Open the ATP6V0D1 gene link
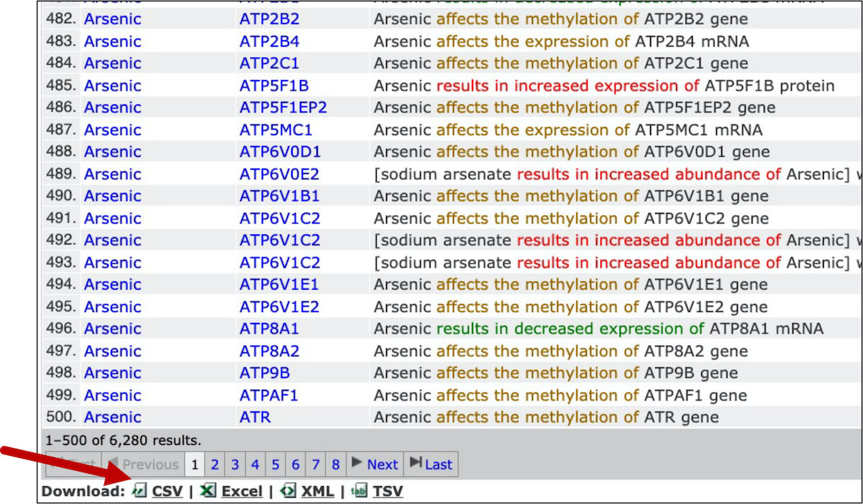The width and height of the screenshot is (863, 504). point(280,152)
